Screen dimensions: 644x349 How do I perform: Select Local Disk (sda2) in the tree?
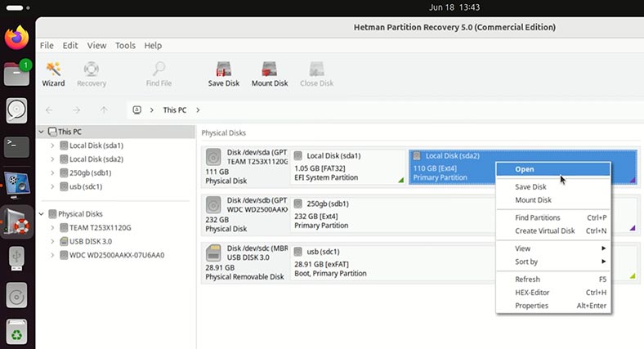point(96,159)
